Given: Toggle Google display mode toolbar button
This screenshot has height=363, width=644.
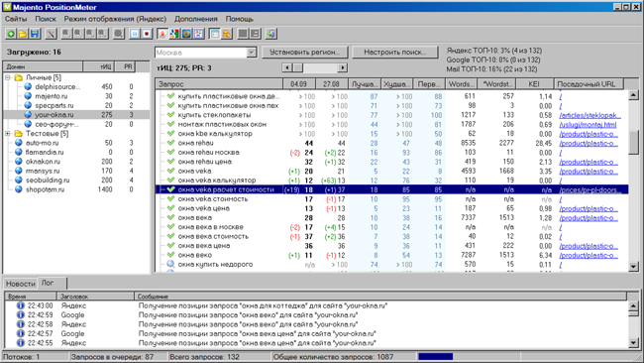Looking at the screenshot, I should (174, 34).
